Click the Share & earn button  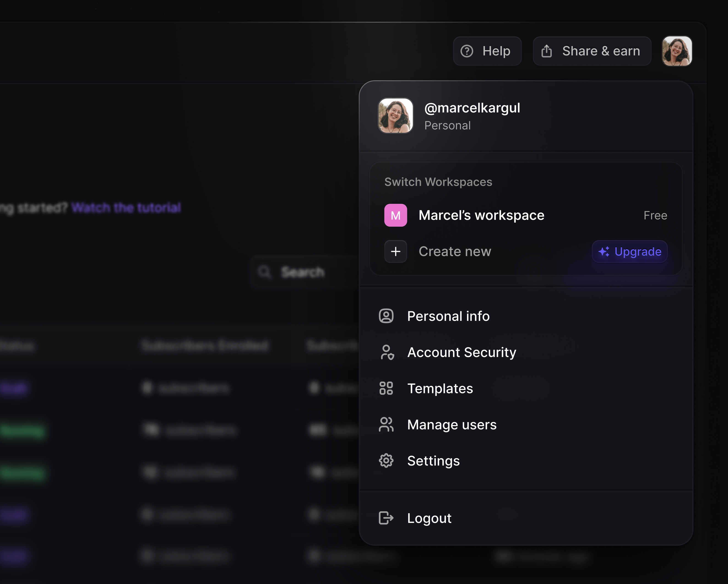click(592, 51)
